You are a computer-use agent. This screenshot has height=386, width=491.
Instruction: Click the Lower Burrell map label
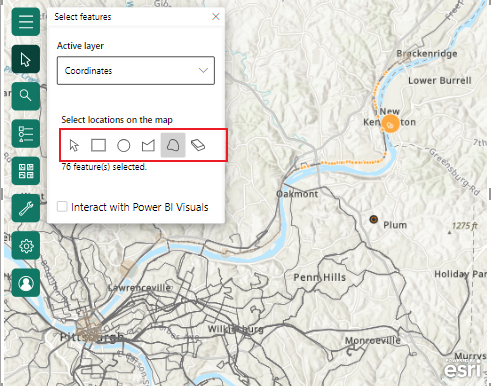[x=440, y=81]
